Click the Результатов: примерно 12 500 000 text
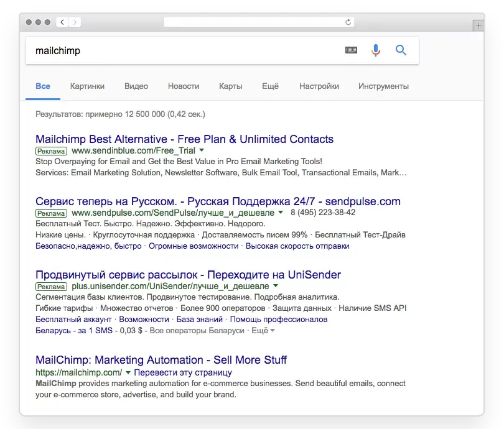This screenshot has width=504, height=429. (x=120, y=114)
